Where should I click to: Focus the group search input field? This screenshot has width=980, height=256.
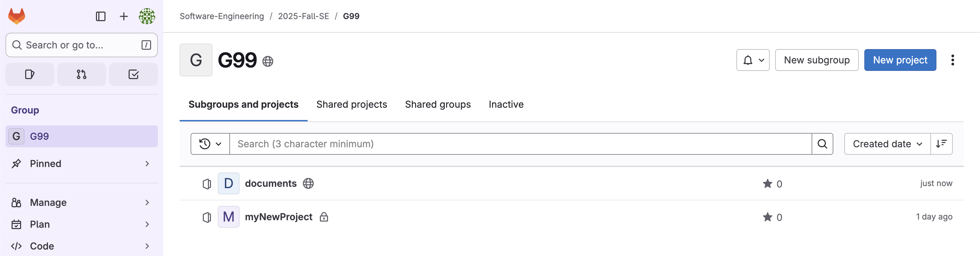520,144
